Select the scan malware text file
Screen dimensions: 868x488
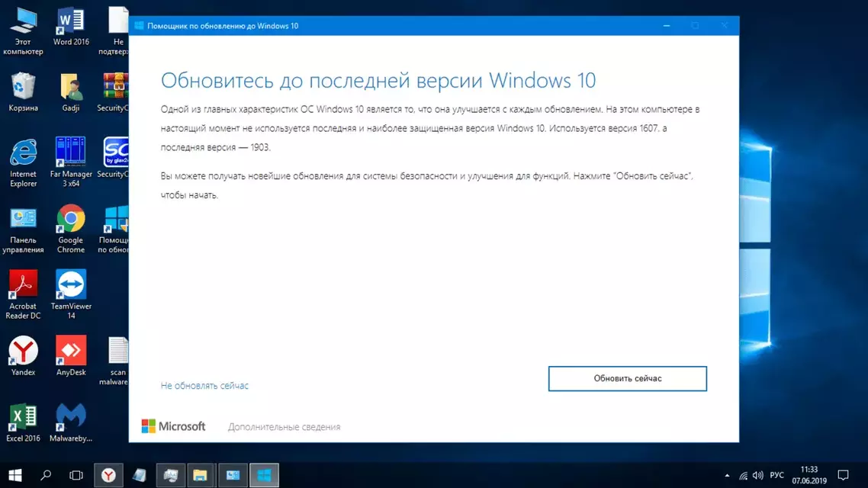[x=115, y=361]
